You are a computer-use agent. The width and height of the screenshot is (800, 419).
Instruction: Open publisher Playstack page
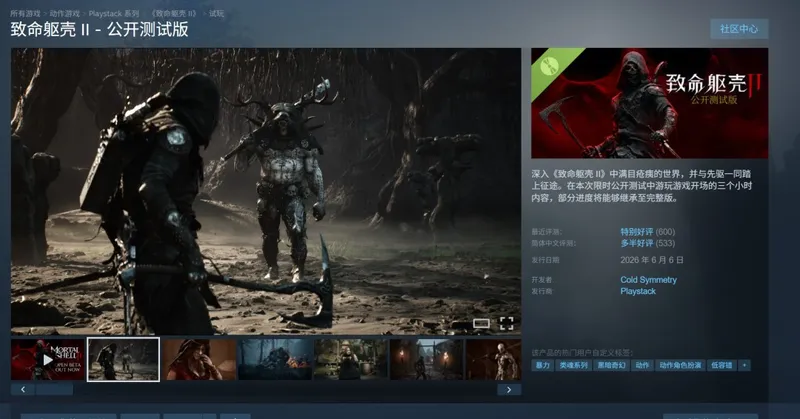click(x=638, y=291)
